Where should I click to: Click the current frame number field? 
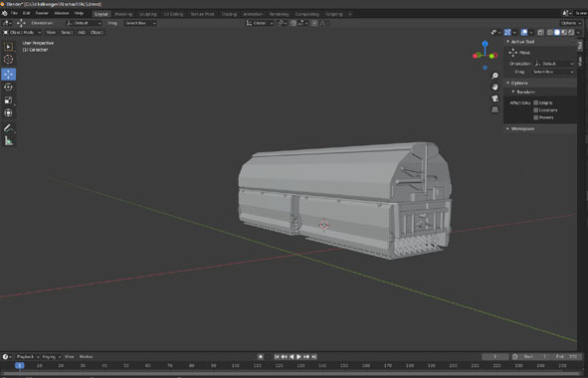[x=495, y=357]
